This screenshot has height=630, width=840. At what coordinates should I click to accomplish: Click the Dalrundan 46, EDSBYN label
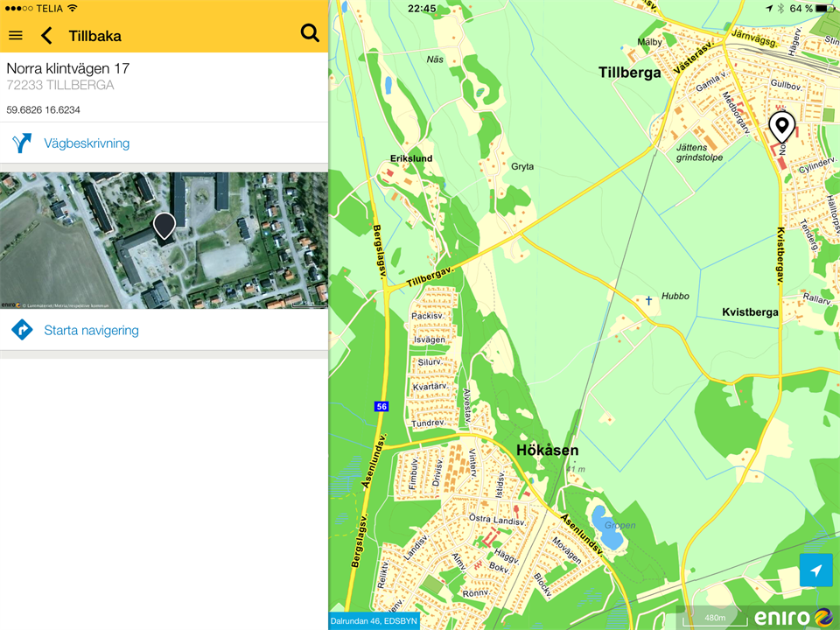[x=374, y=621]
